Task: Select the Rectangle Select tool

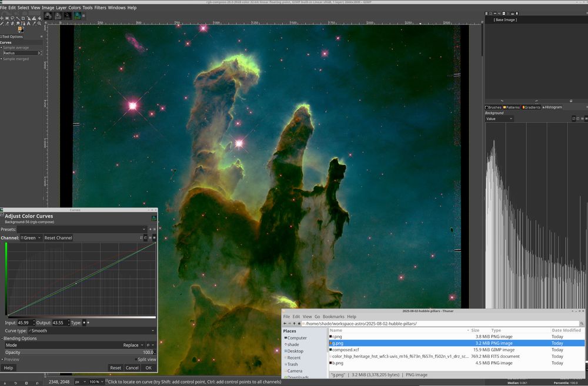Action: click(x=7, y=18)
